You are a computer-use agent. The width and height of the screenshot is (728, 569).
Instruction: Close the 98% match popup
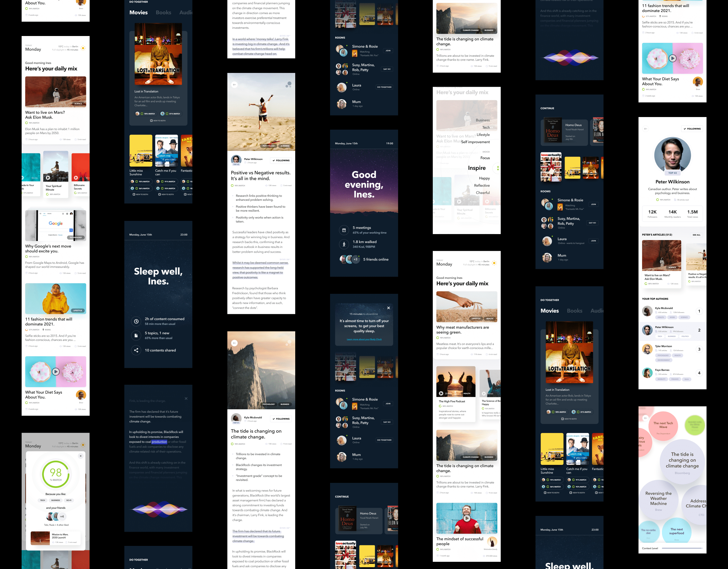coord(80,456)
